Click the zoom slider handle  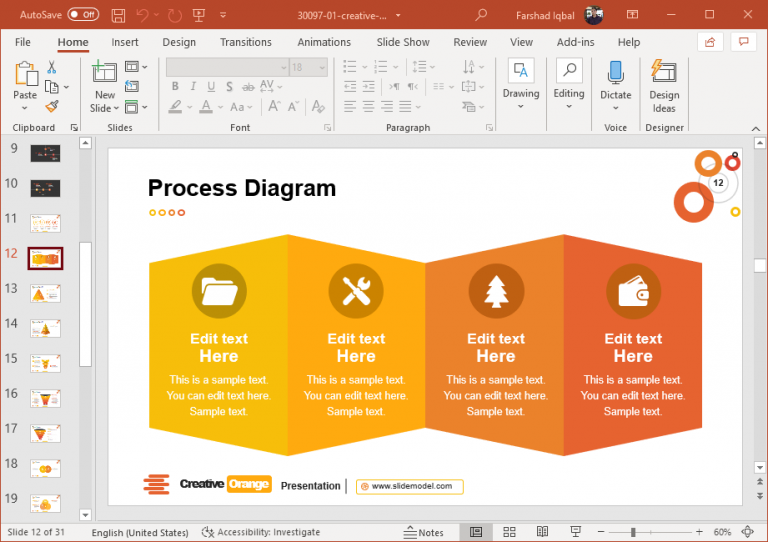coord(633,532)
